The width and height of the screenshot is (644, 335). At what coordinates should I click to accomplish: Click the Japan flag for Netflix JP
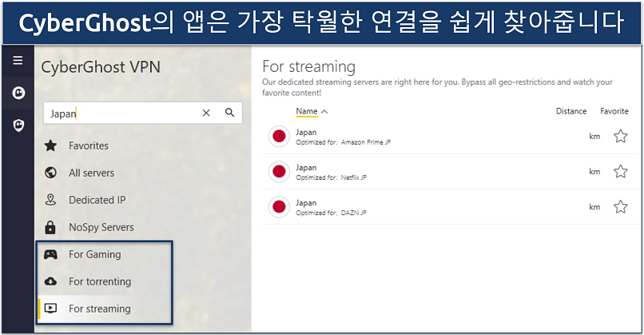[x=279, y=172]
